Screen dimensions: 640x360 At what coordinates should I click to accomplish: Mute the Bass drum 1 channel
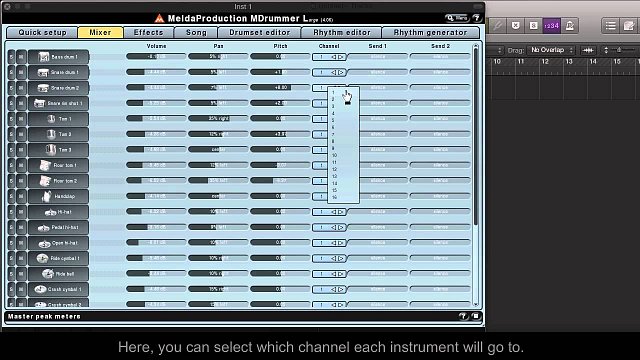click(21, 57)
